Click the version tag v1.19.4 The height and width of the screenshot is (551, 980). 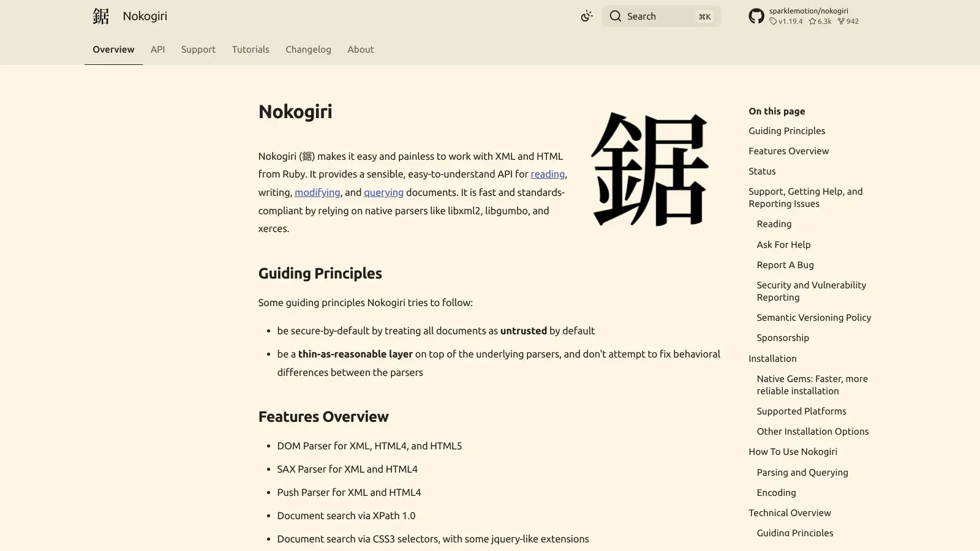coord(786,21)
